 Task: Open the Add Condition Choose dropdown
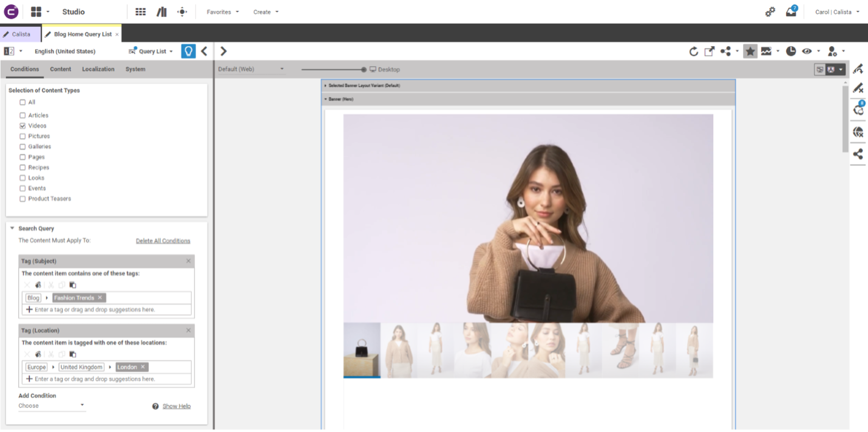click(x=52, y=406)
